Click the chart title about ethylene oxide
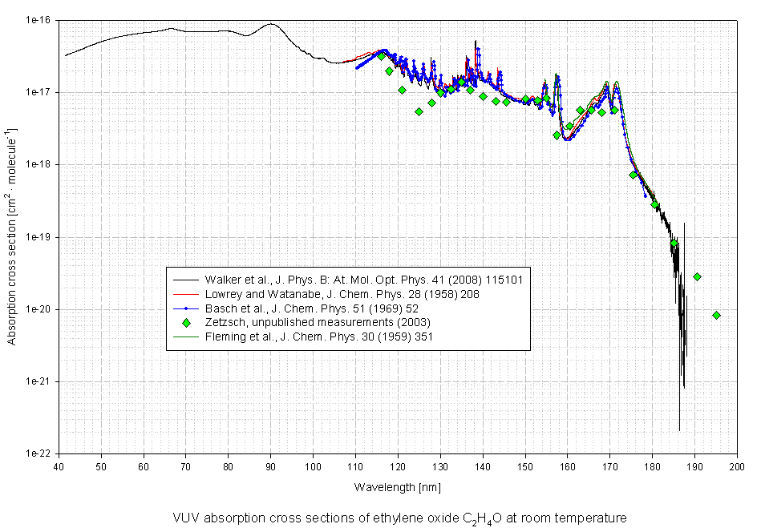 [399, 518]
